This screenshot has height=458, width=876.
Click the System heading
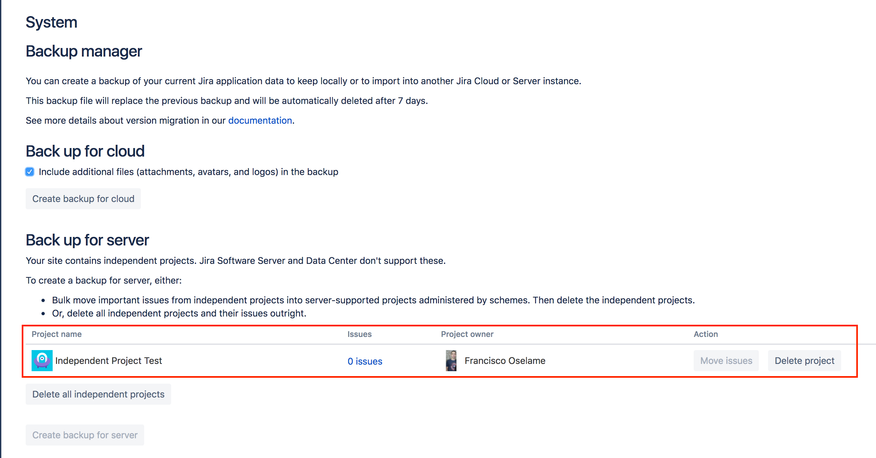tap(51, 22)
